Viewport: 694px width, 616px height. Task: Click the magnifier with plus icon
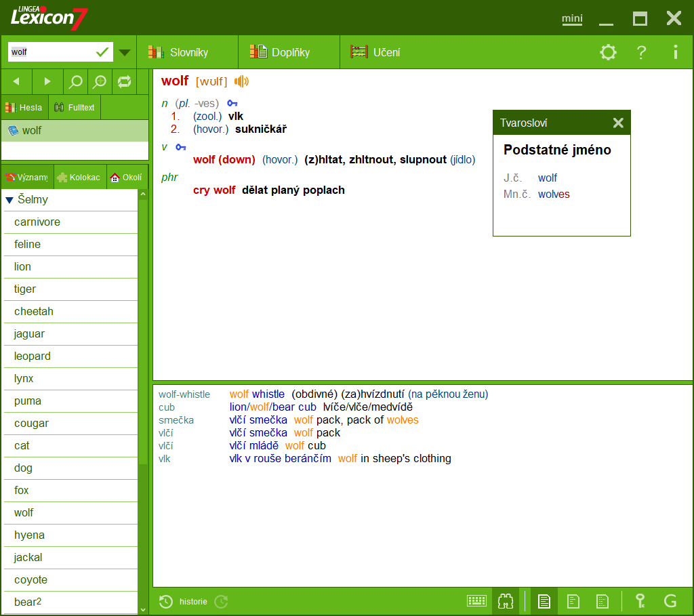(x=100, y=81)
